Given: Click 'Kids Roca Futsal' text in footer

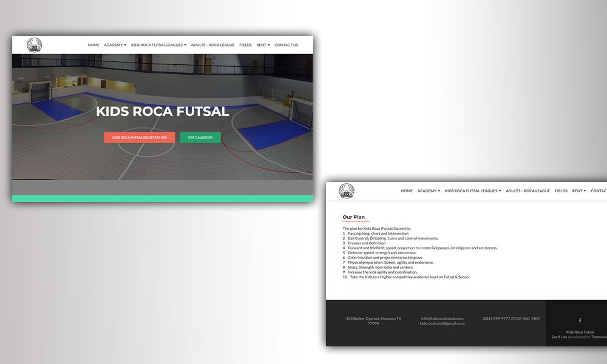Looking at the screenshot, I should pos(580,332).
